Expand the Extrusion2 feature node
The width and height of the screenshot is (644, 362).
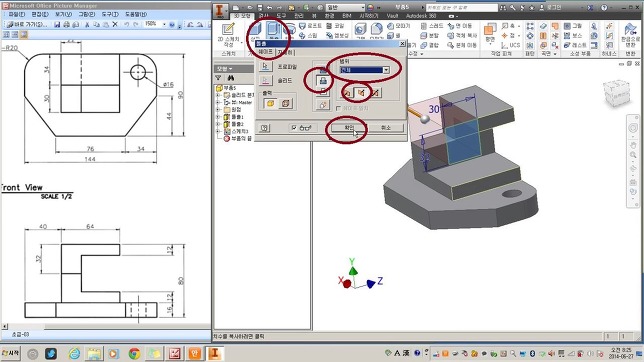click(218, 124)
